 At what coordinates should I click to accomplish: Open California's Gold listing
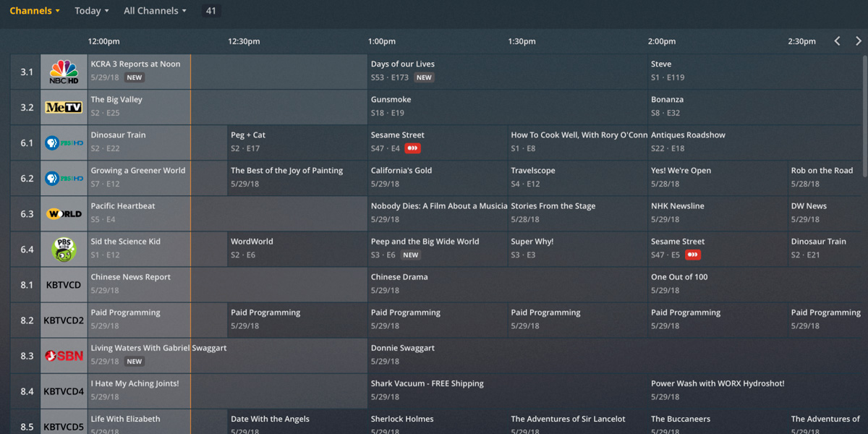(x=438, y=178)
